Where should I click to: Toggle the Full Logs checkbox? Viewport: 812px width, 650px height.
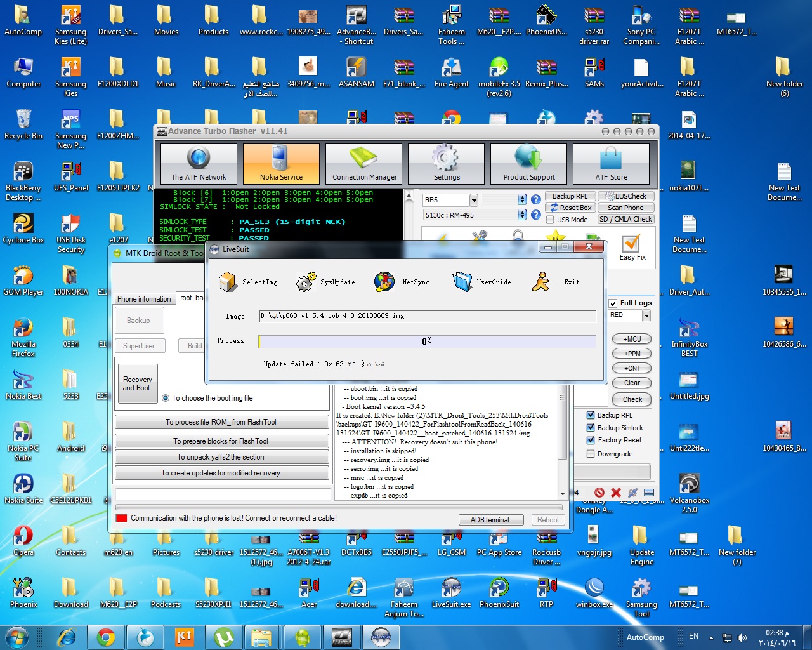coord(613,303)
